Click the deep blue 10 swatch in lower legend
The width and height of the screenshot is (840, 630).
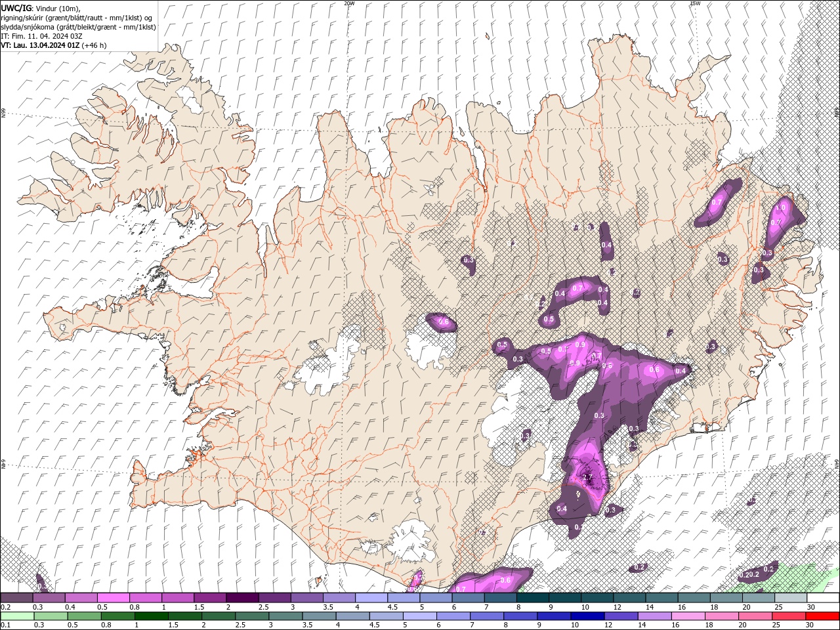pyautogui.click(x=587, y=616)
